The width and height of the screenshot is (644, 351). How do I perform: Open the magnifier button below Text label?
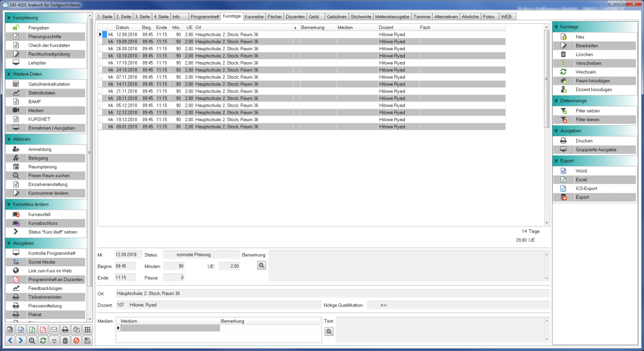click(x=329, y=331)
